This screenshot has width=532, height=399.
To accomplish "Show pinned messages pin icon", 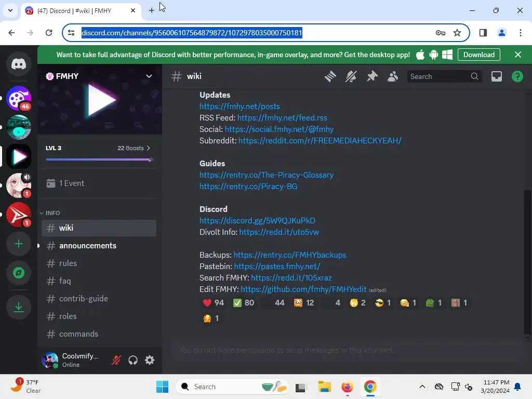I will click(372, 76).
